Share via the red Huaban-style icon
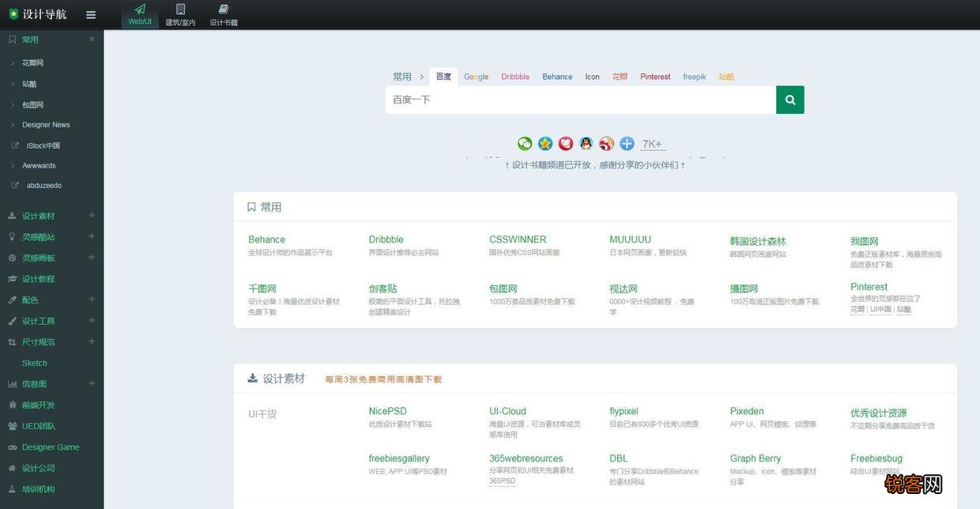Screen dimensions: 980x509 coord(566,143)
